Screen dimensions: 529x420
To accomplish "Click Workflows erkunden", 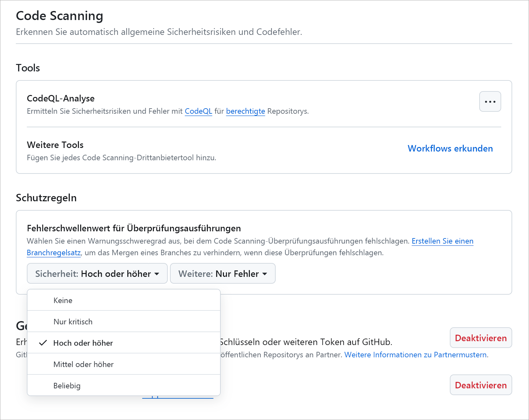I will (450, 149).
